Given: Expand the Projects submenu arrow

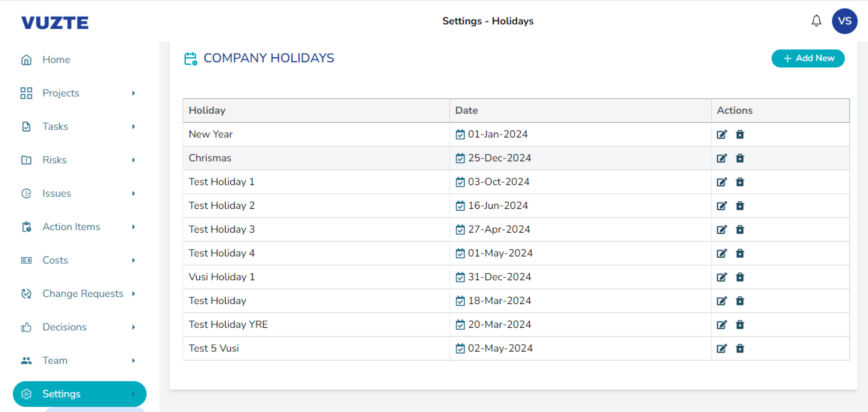Looking at the screenshot, I should [134, 93].
